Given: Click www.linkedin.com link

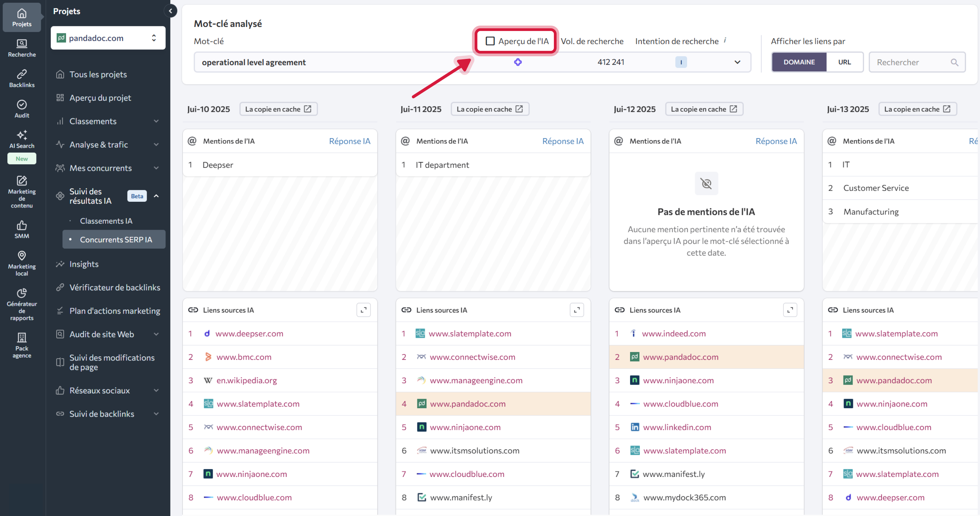Looking at the screenshot, I should [677, 427].
